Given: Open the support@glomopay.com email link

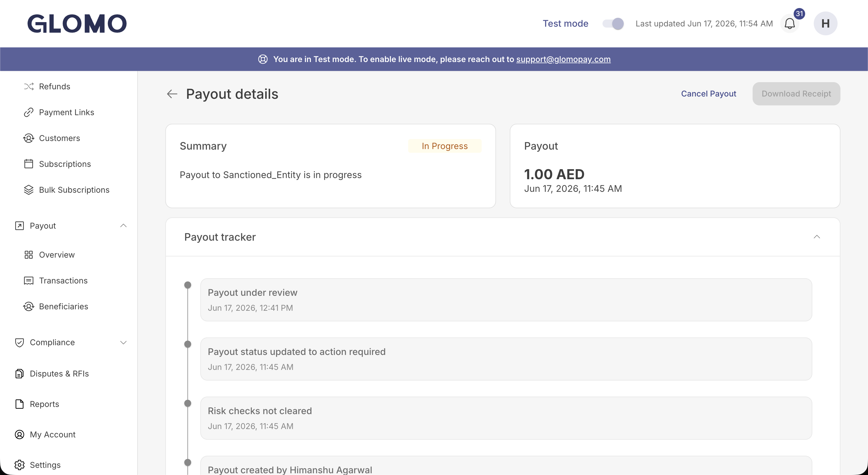Looking at the screenshot, I should (x=563, y=59).
